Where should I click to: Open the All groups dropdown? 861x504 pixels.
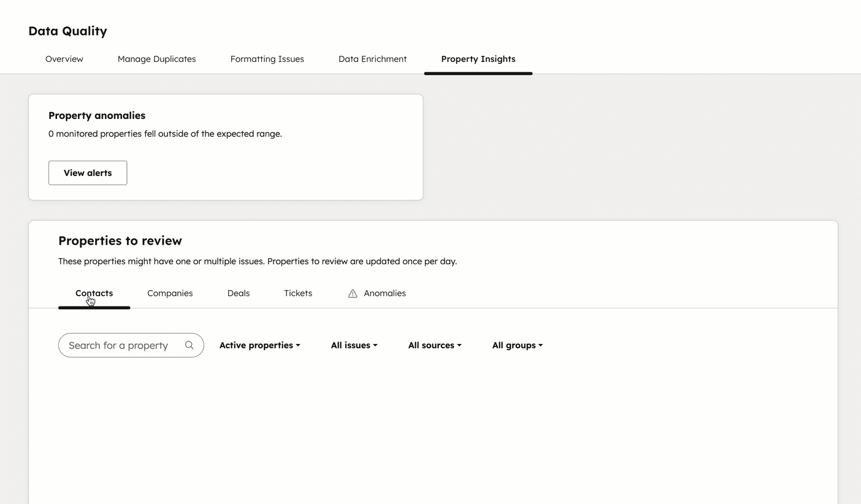[517, 345]
